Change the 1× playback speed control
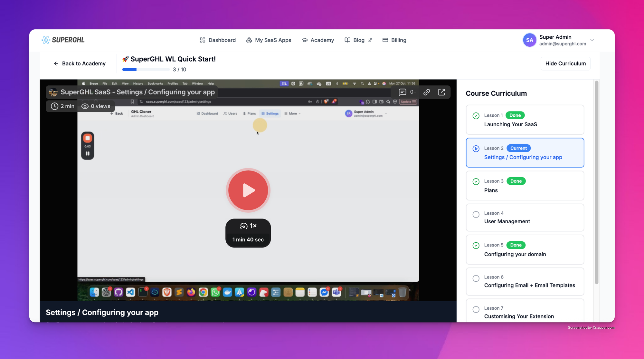Image resolution: width=644 pixels, height=359 pixels. [248, 226]
